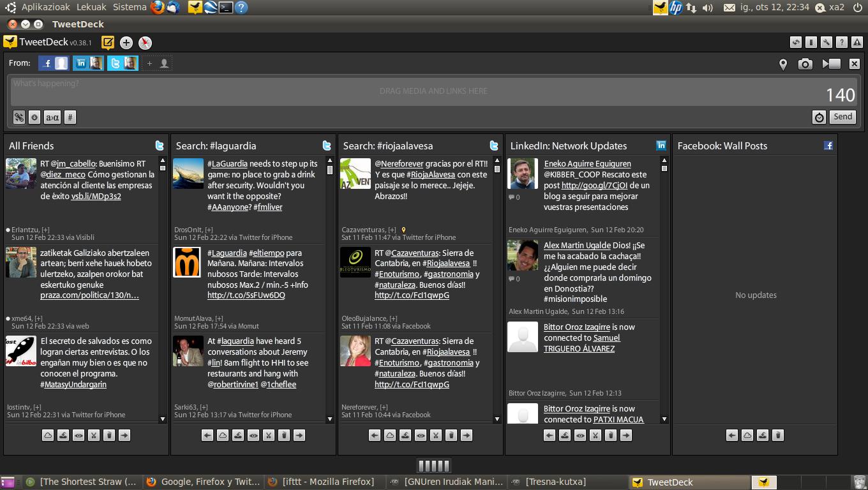Toggle the Facebook account in From row
This screenshot has height=490, width=868.
click(x=54, y=63)
